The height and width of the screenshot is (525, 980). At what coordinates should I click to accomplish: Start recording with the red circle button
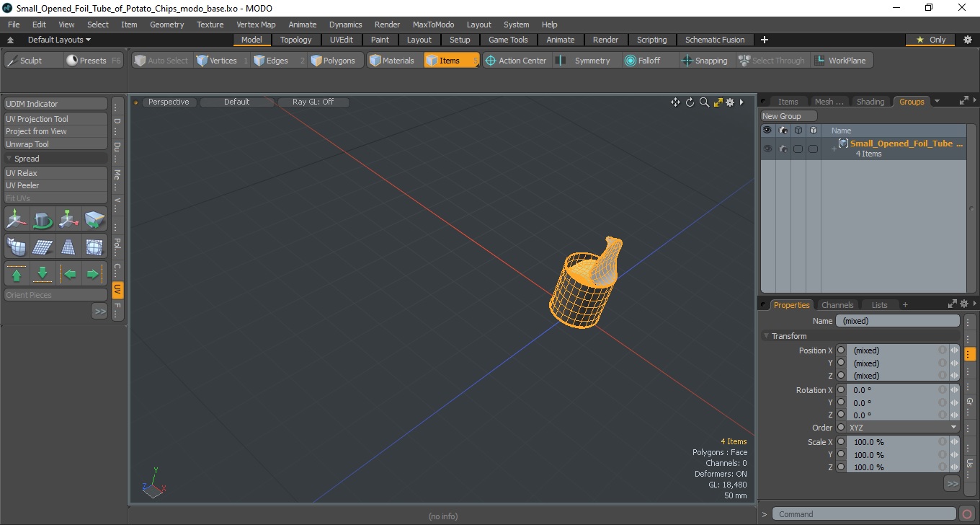(968, 514)
